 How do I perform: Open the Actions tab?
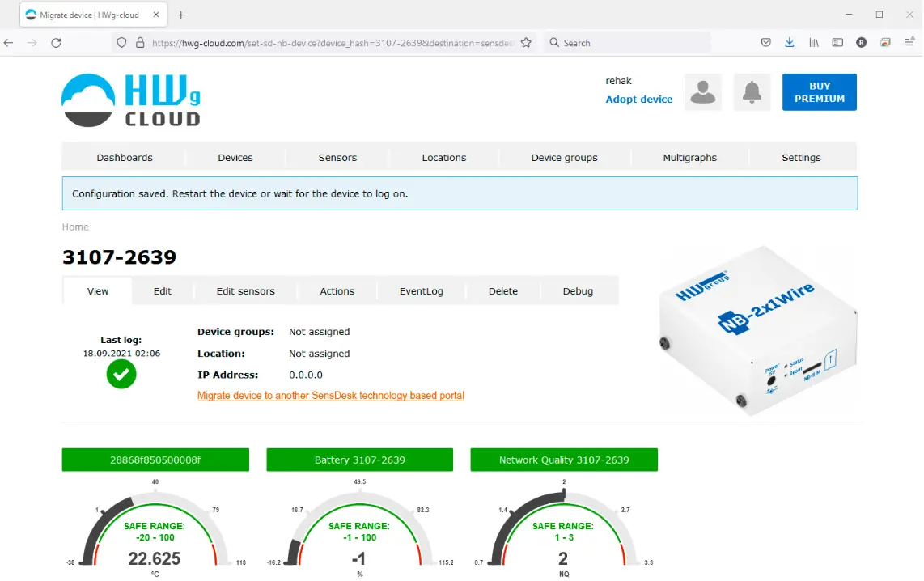[337, 291]
